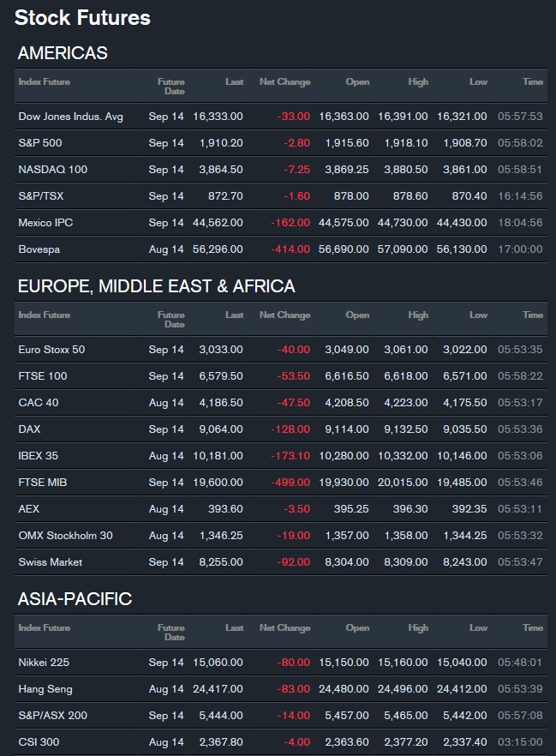Click the Net Change header in Americas table
This screenshot has width=556, height=756.
[x=284, y=82]
